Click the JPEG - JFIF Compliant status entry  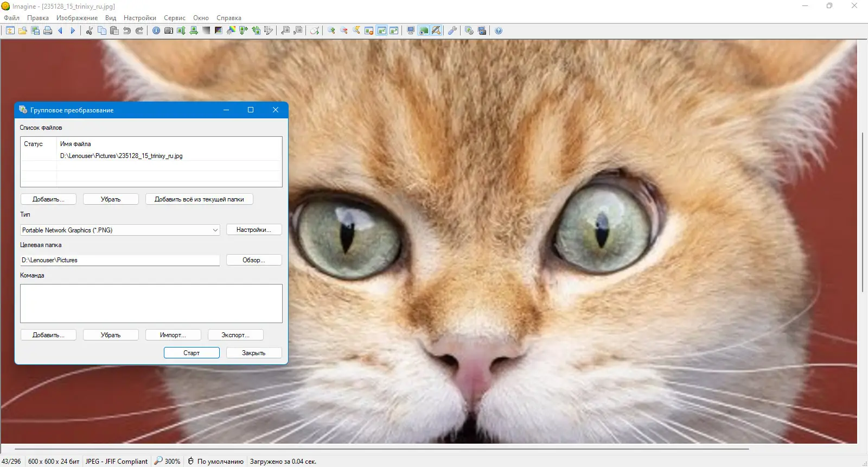[x=117, y=462]
